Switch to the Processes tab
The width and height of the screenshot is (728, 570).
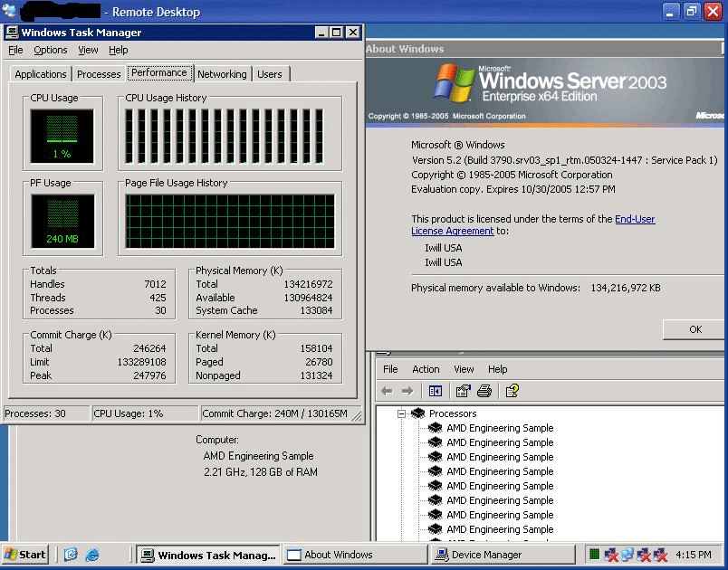[99, 74]
